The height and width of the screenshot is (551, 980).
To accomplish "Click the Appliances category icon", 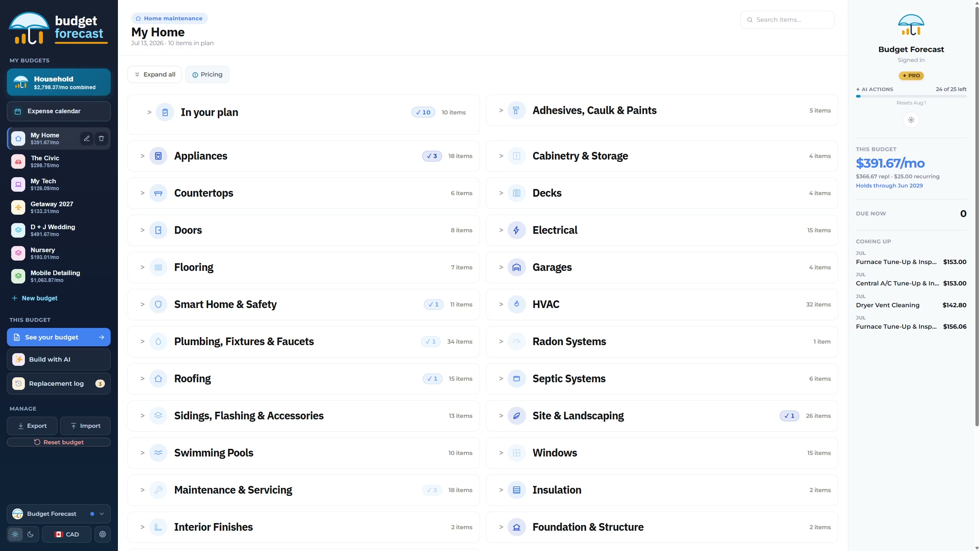I will (x=158, y=156).
